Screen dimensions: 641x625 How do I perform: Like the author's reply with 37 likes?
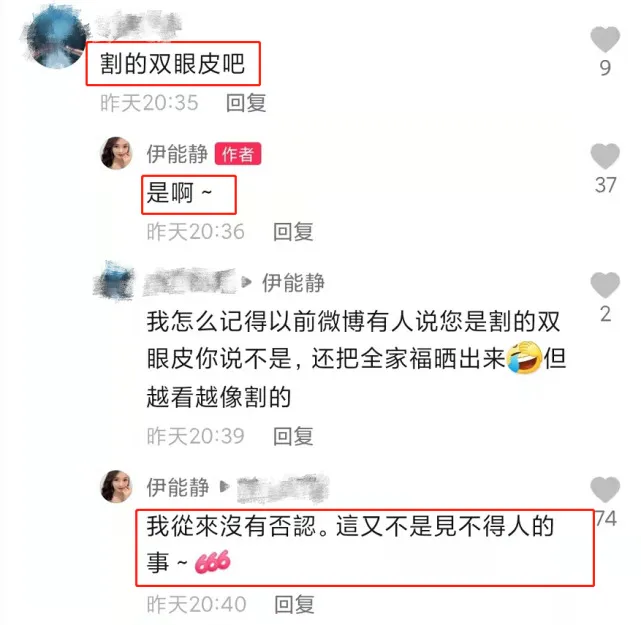click(605, 156)
